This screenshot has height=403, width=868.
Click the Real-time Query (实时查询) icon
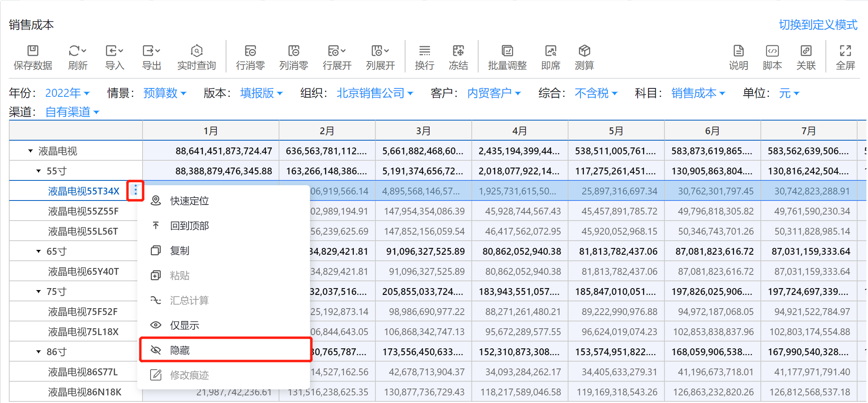pyautogui.click(x=196, y=51)
